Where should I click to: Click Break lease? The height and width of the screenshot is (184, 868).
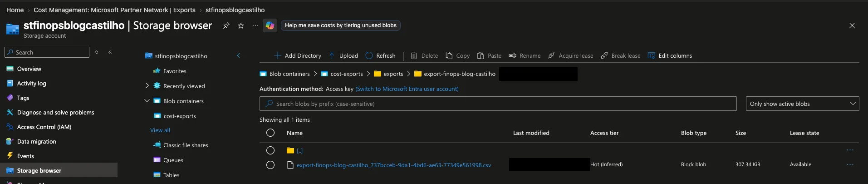[x=620, y=55]
